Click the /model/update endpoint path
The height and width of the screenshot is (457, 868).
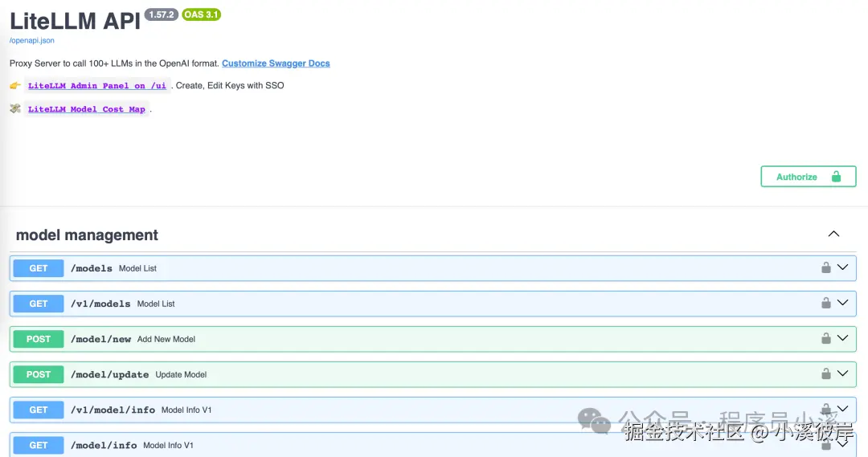click(x=109, y=374)
